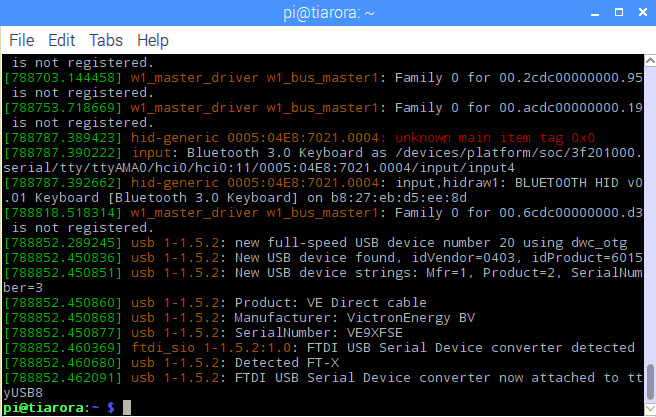Screen dimensions: 656x417
Task: Click the pi@tiarora title bar text
Action: click(x=328, y=13)
